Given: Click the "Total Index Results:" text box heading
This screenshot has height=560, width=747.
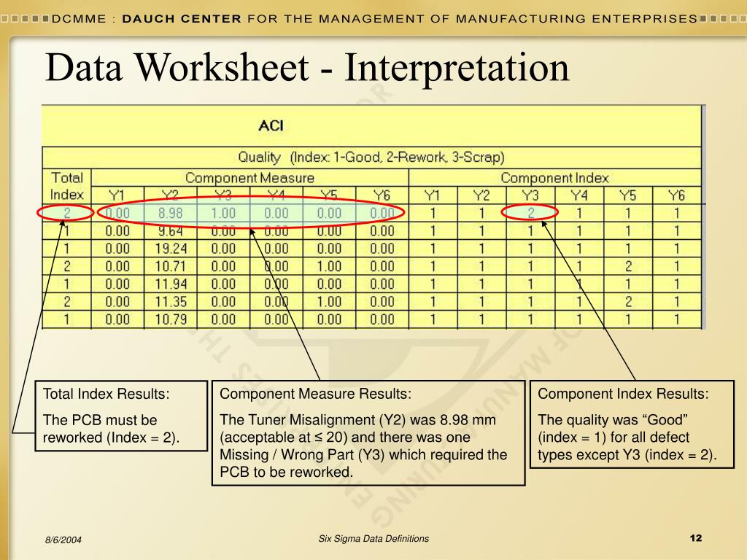Looking at the screenshot, I should [107, 394].
